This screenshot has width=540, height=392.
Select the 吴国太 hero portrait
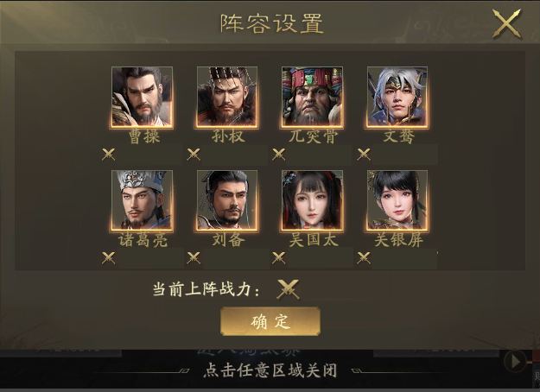tap(313, 200)
